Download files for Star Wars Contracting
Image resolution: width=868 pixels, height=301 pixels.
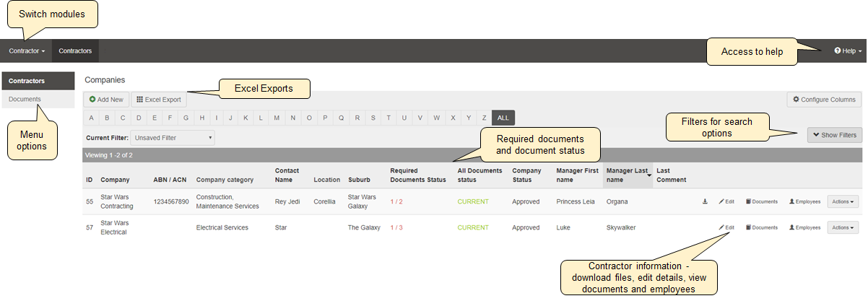[704, 201]
